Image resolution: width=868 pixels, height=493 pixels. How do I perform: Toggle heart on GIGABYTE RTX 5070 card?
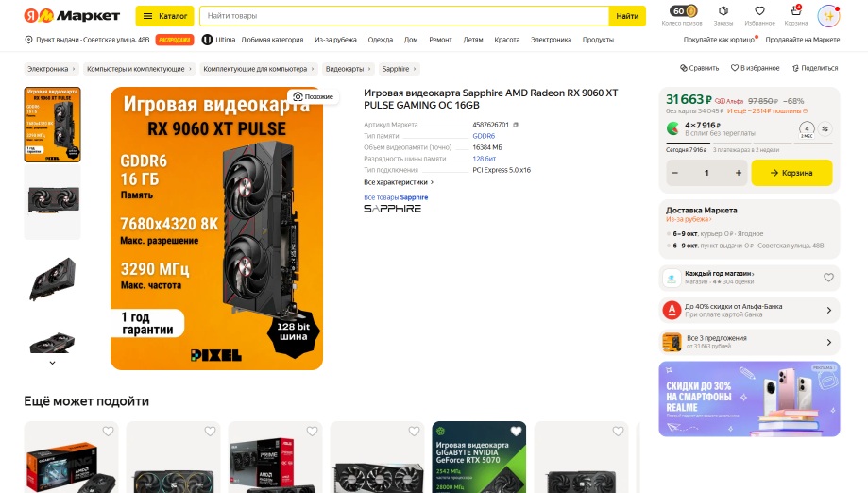516,431
